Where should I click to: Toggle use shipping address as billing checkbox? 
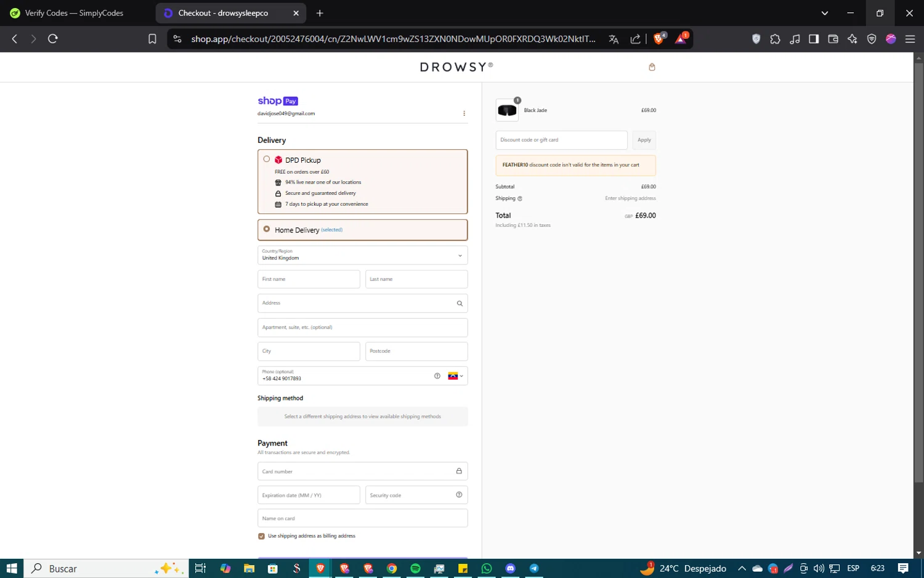click(261, 536)
